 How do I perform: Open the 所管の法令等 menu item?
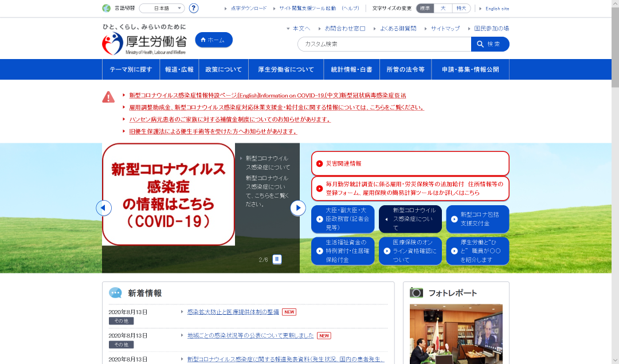(405, 69)
